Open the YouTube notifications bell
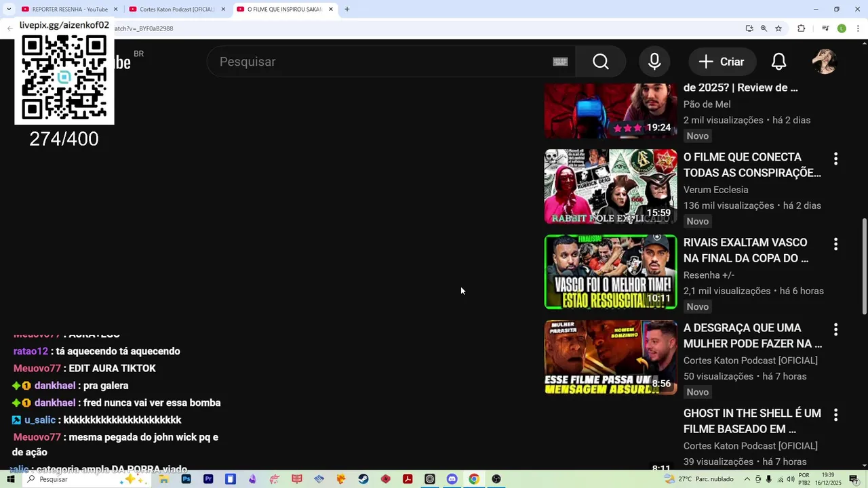 point(778,62)
